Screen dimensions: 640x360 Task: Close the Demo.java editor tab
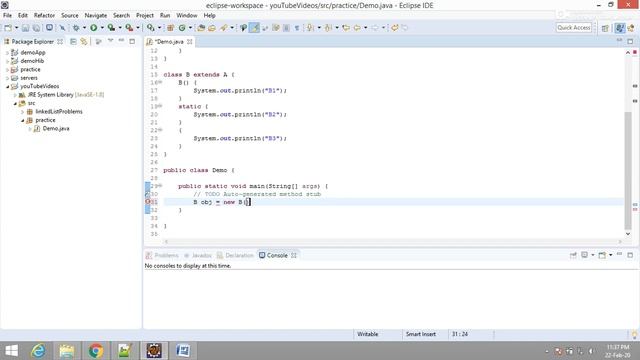pos(190,42)
